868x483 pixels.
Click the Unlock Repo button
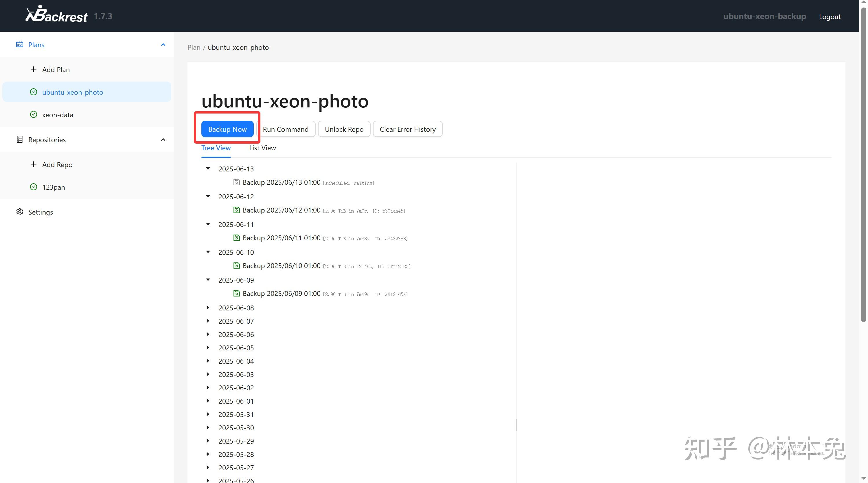[344, 129]
